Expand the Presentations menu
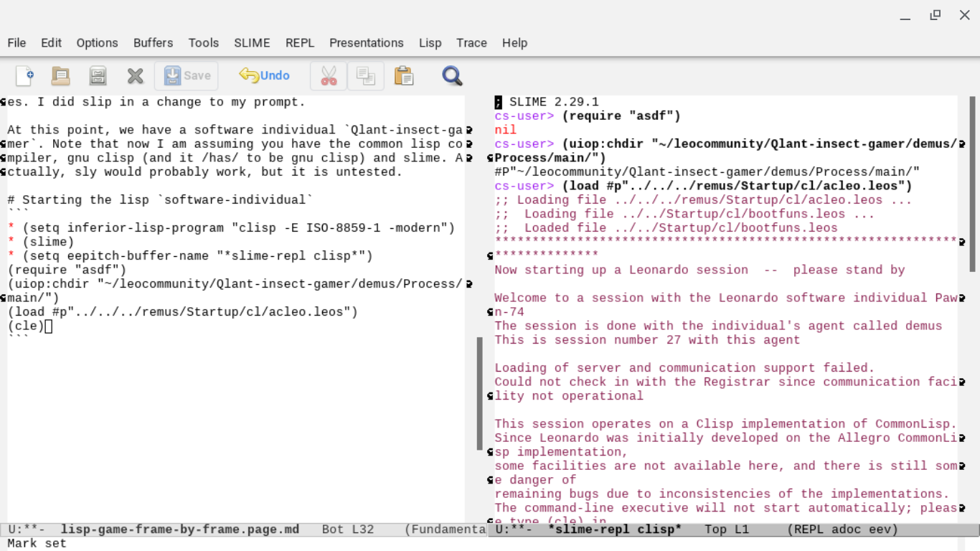Viewport: 980px width, 551px height. tap(366, 43)
